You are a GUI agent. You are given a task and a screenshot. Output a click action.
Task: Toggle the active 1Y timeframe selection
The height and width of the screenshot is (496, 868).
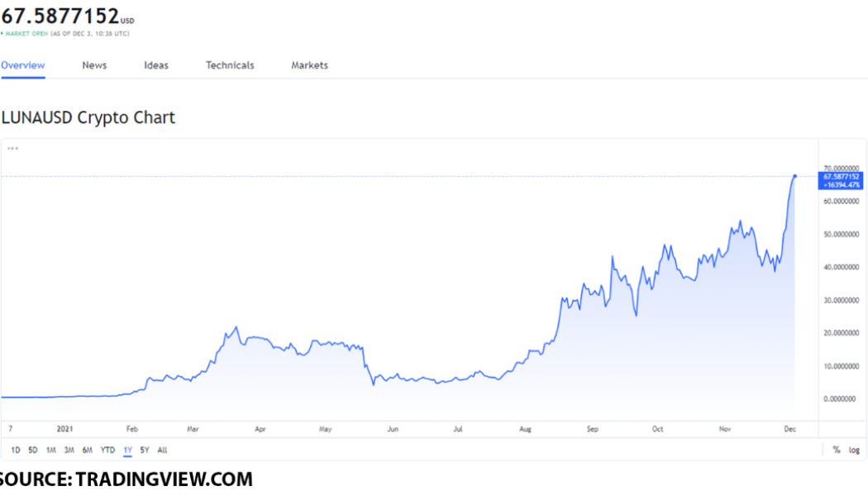pos(126,450)
